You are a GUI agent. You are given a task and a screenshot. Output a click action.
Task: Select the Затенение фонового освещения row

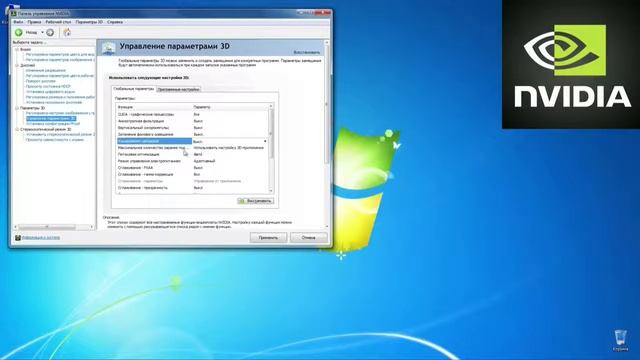pyautogui.click(x=193, y=134)
